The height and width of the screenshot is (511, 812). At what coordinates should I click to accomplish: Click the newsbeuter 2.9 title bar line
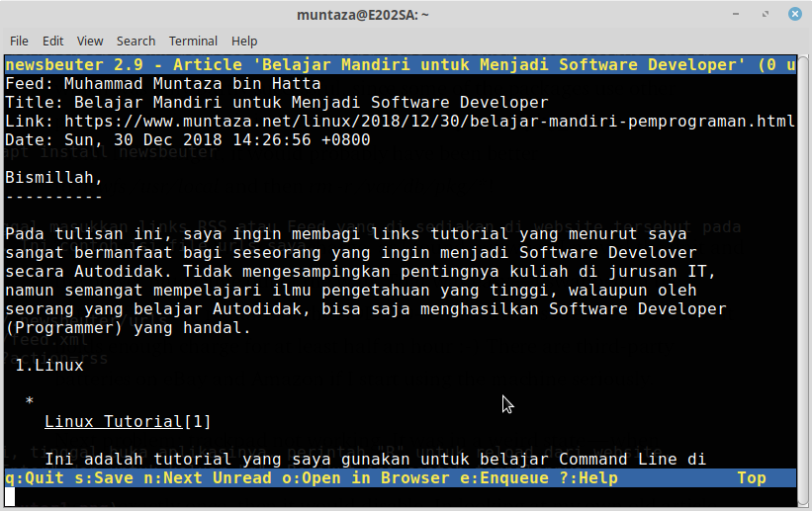pos(401,64)
